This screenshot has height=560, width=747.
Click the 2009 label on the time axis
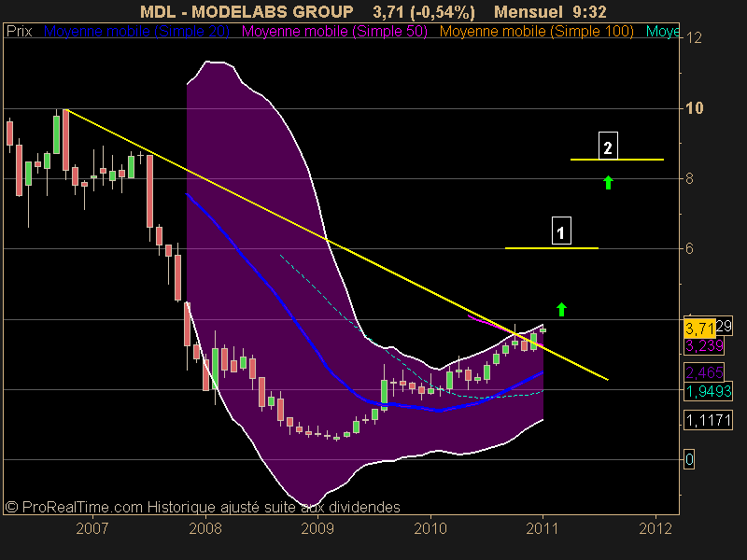(x=317, y=528)
